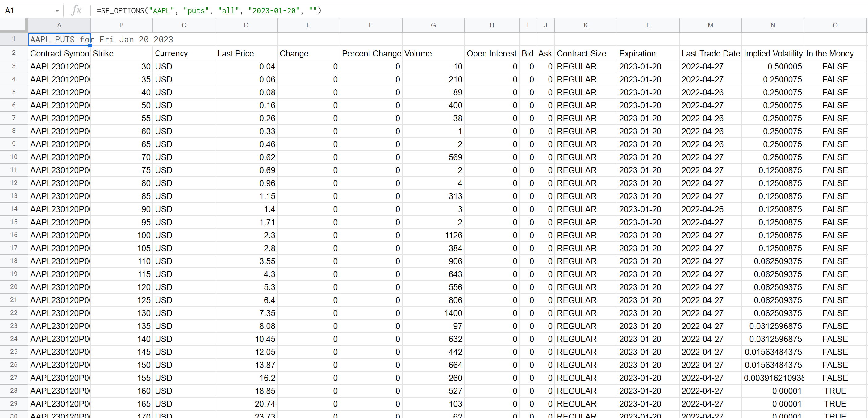
Task: Click the 'Strike' header cell
Action: click(121, 53)
